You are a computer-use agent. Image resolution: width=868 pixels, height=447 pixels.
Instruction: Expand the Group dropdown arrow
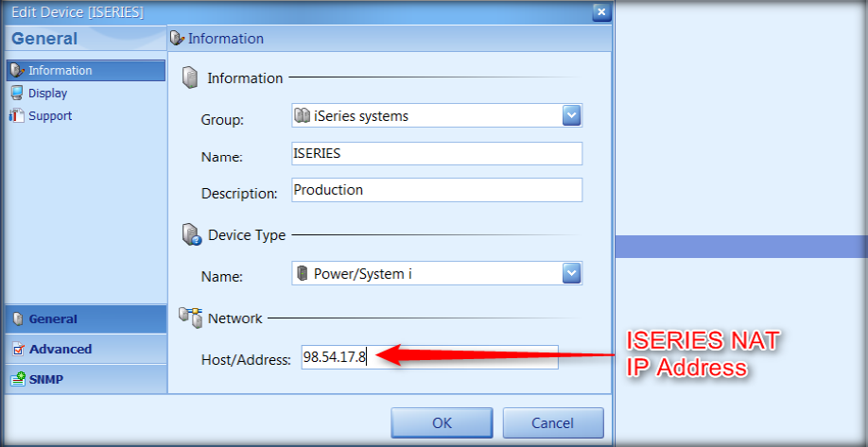(571, 115)
